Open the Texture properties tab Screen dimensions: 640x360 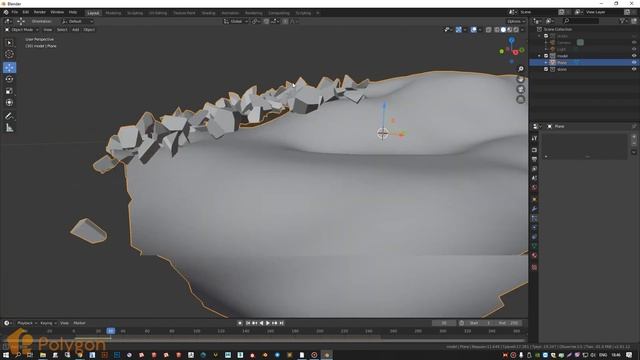(x=534, y=267)
